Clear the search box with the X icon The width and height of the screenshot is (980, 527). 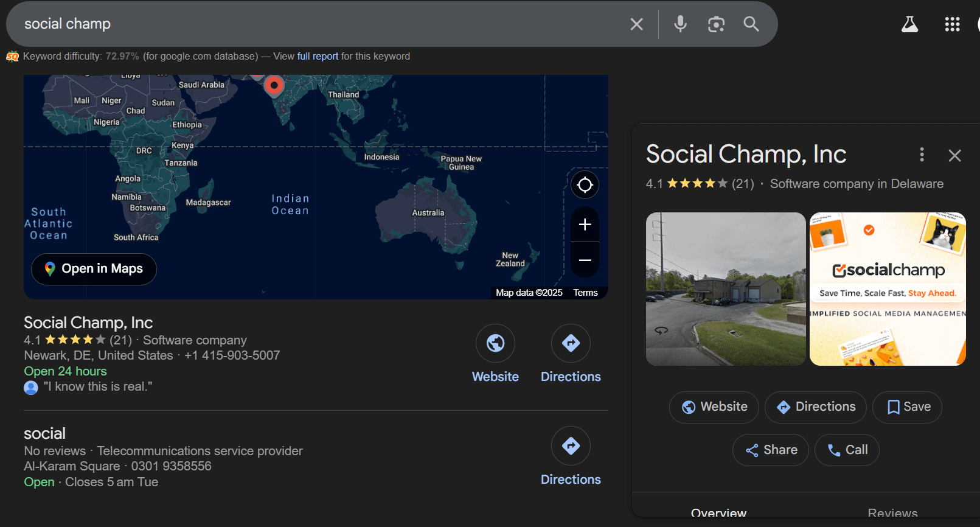636,24
